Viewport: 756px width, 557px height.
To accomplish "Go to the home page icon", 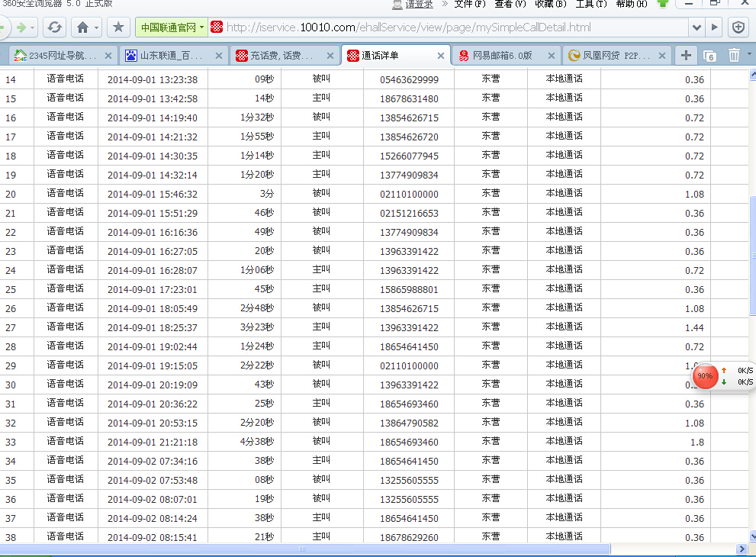I will (x=82, y=27).
